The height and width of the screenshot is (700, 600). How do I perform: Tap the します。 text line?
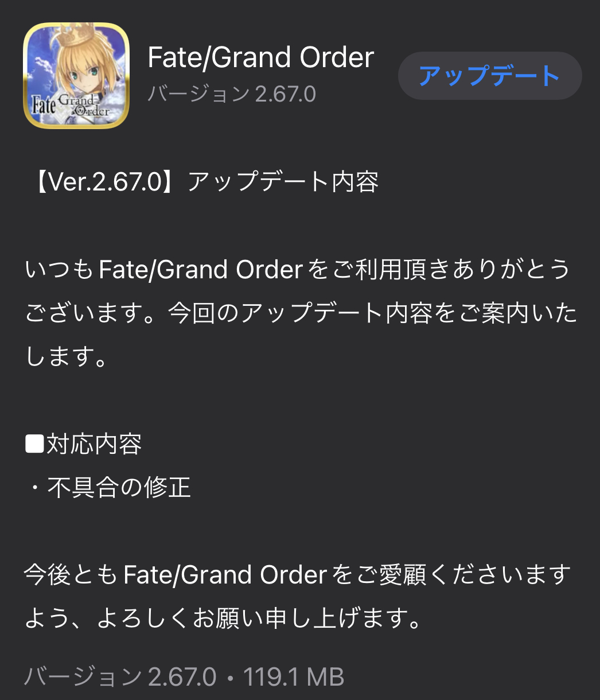(x=67, y=357)
